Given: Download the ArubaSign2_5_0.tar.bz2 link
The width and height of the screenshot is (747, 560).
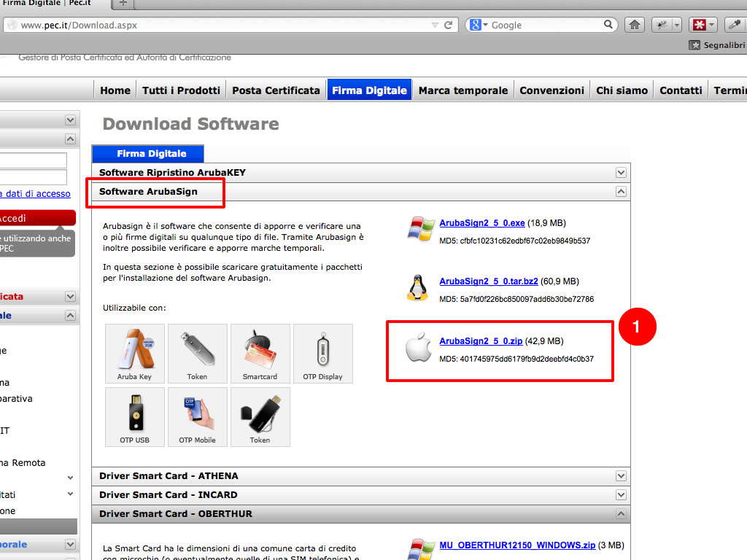Looking at the screenshot, I should [488, 281].
